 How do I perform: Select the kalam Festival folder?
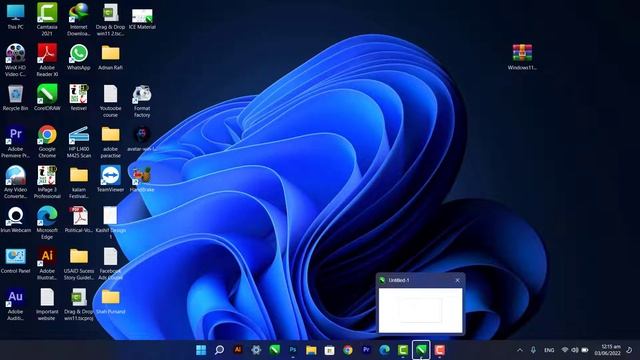(78, 182)
